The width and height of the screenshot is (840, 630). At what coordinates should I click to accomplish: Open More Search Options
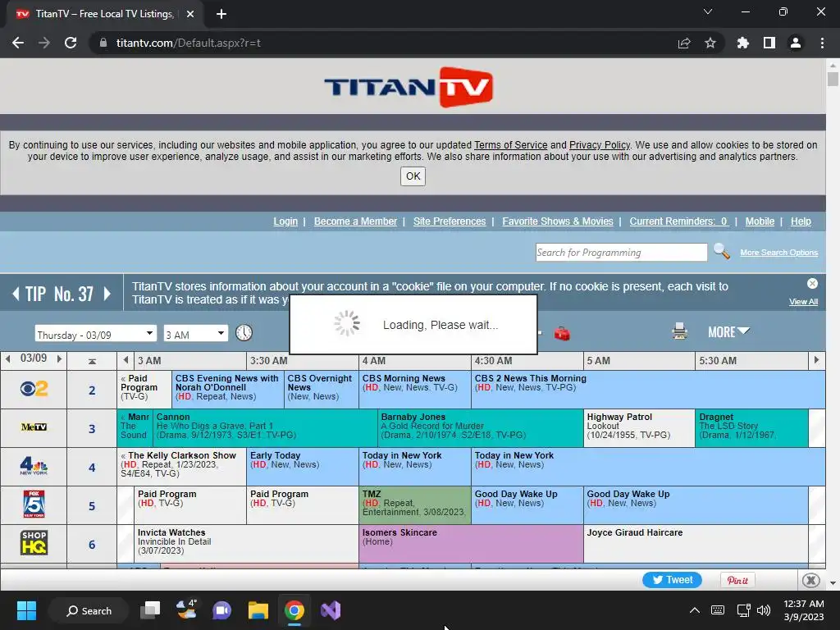(779, 253)
